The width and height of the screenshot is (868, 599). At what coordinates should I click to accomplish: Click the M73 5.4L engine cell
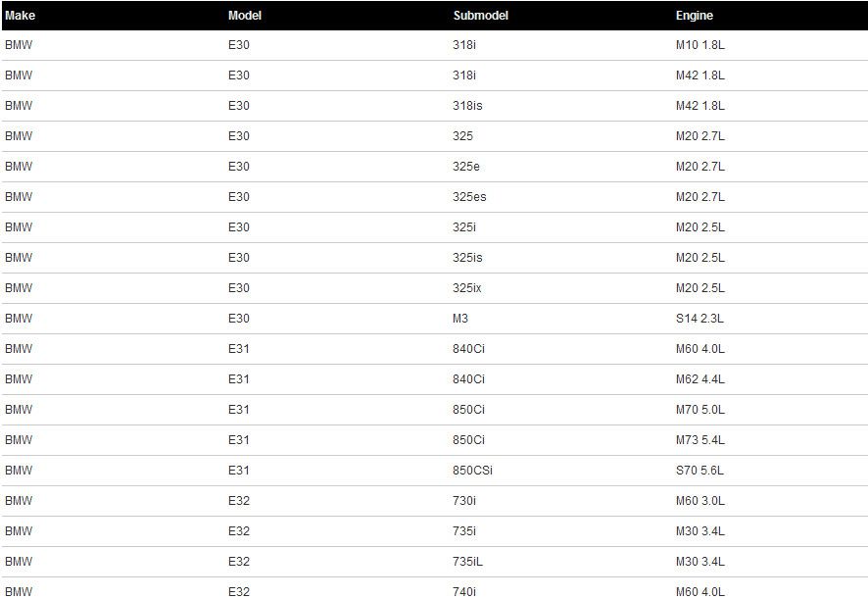click(x=699, y=440)
